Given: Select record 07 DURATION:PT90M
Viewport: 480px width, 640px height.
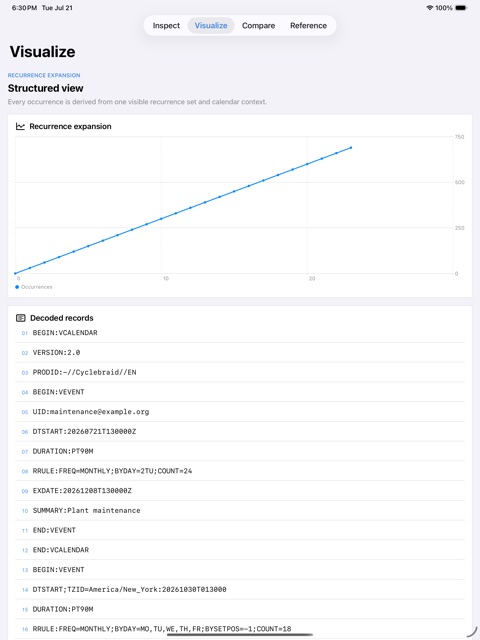Looking at the screenshot, I should pos(240,451).
